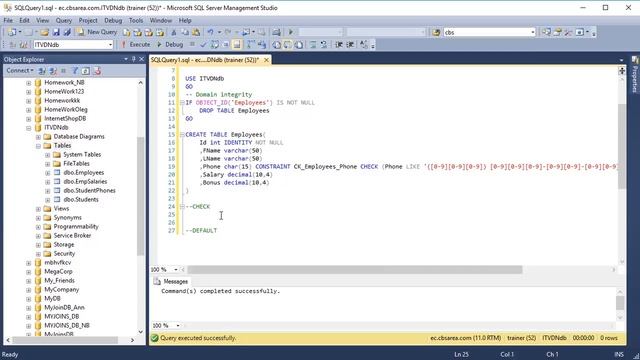Screen dimensions: 640x360
Task: Open the Edit menu
Action: click(24, 20)
